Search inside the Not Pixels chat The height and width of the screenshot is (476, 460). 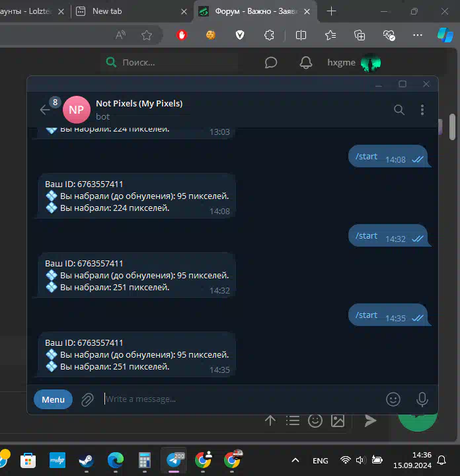(399, 110)
